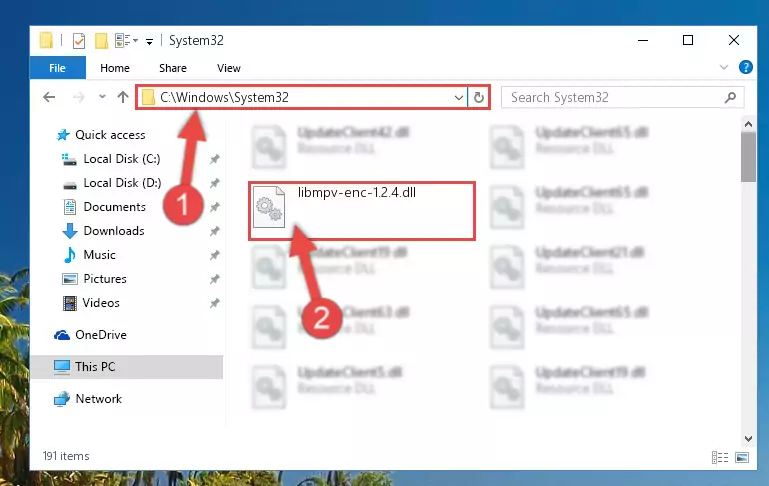Click the folder icon in title bar
This screenshot has width=769, height=486.
pyautogui.click(x=46, y=40)
